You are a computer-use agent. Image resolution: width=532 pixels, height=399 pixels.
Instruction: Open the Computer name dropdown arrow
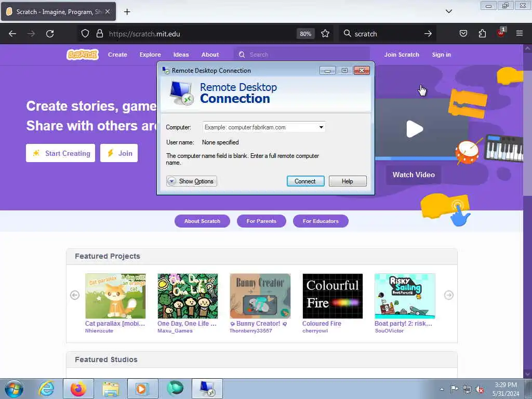[x=321, y=127]
